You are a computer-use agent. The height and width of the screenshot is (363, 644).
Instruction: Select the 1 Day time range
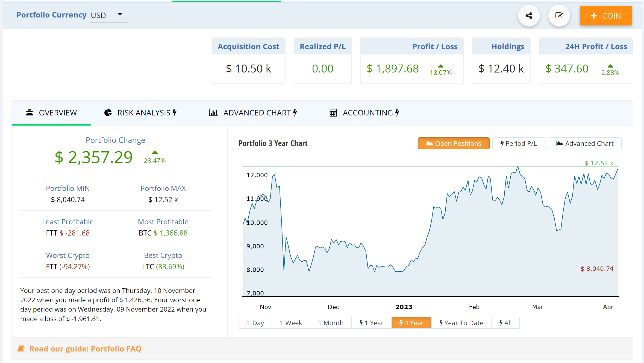coord(255,323)
